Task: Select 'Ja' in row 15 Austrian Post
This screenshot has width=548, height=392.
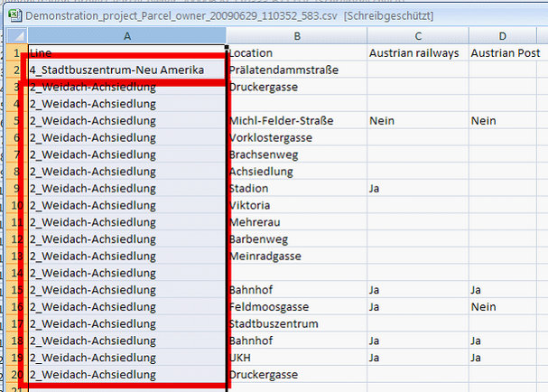Action: coord(503,290)
